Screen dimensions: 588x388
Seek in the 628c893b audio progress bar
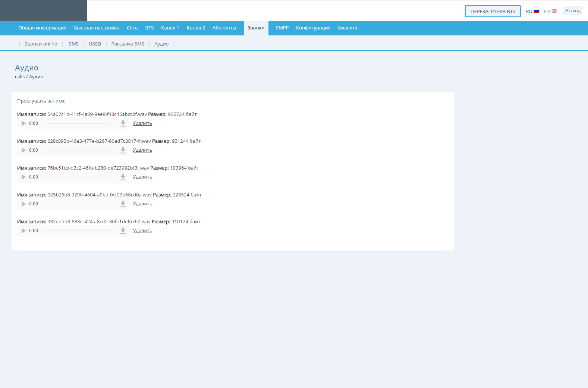(78, 150)
